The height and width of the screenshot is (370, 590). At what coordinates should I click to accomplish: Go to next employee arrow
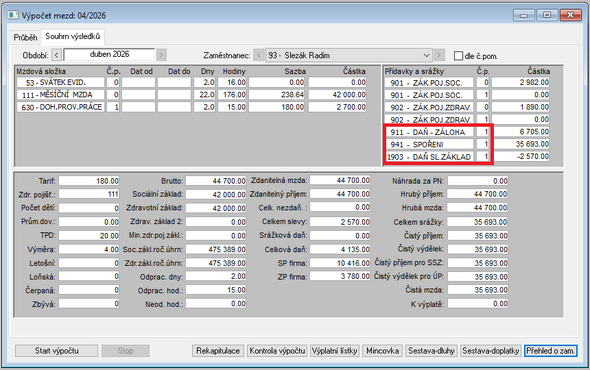pos(439,55)
